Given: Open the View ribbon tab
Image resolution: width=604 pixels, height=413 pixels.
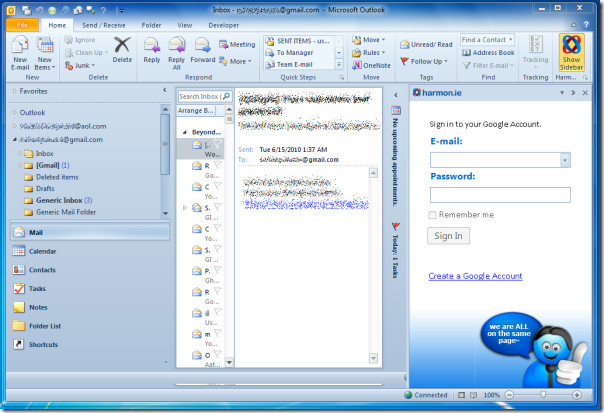Looking at the screenshot, I should pos(185,25).
